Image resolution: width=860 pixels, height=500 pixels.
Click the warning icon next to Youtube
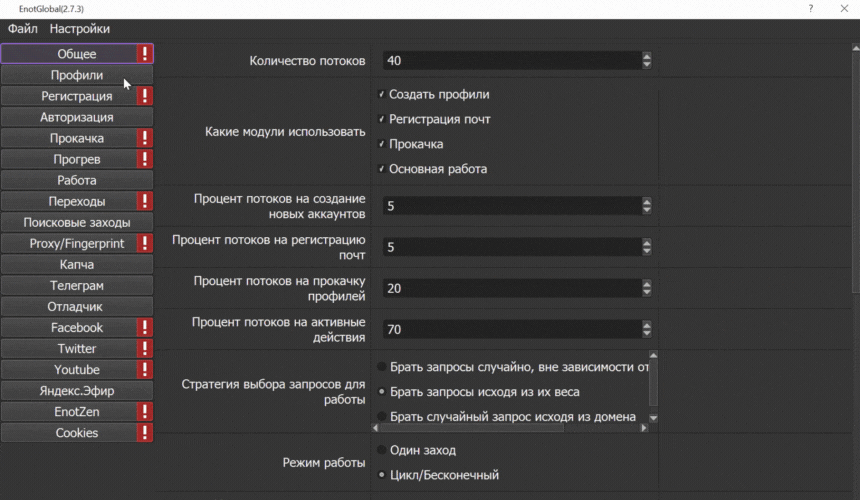click(x=145, y=370)
